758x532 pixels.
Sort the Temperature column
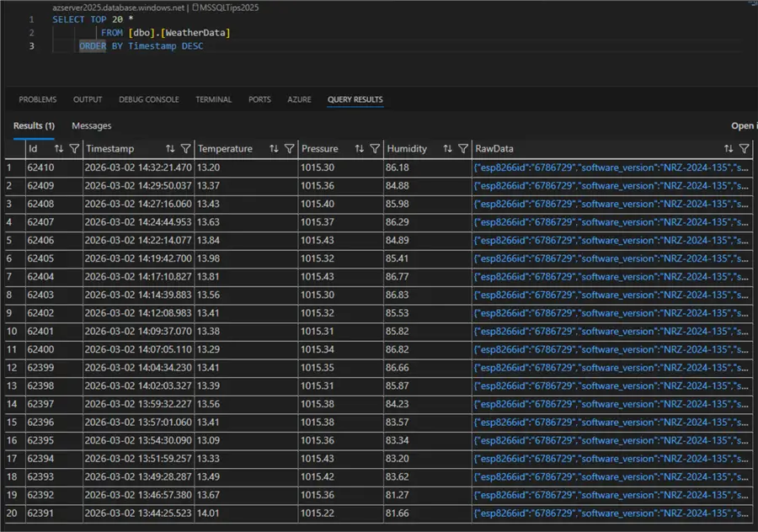274,149
